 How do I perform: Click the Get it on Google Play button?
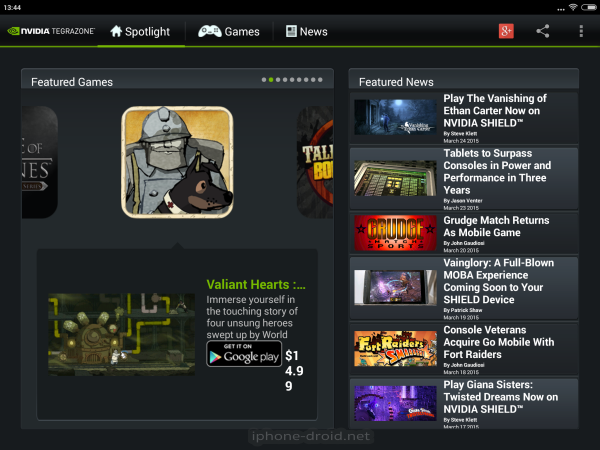pos(244,354)
